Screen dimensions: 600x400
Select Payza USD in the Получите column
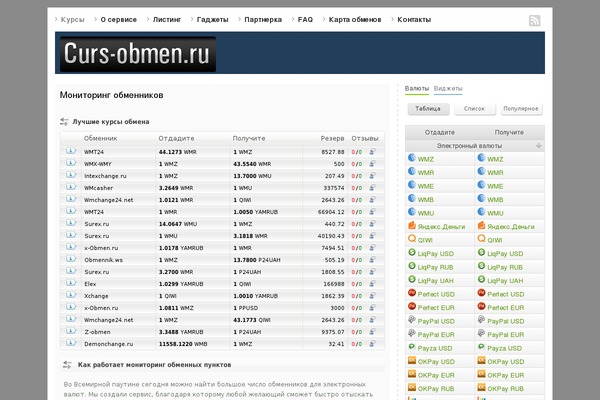[x=504, y=348]
